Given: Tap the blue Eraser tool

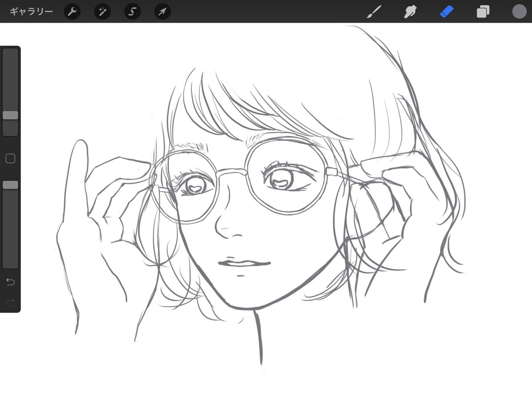Looking at the screenshot, I should point(447,12).
